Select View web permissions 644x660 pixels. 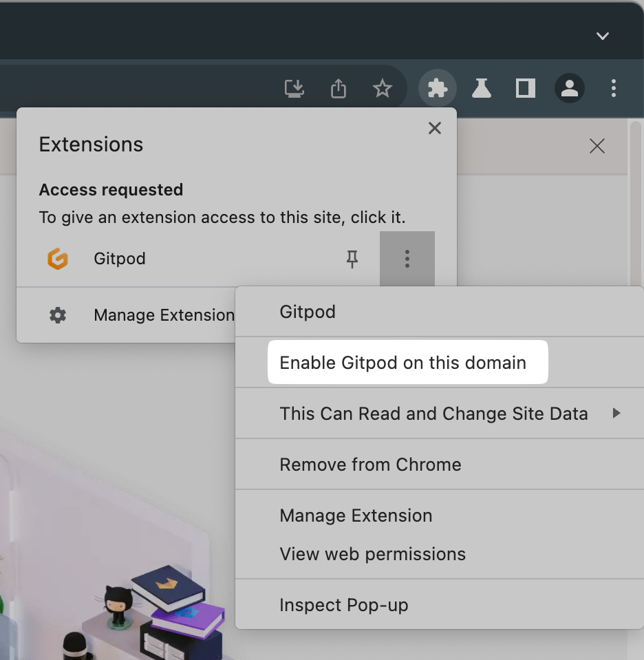tap(372, 554)
